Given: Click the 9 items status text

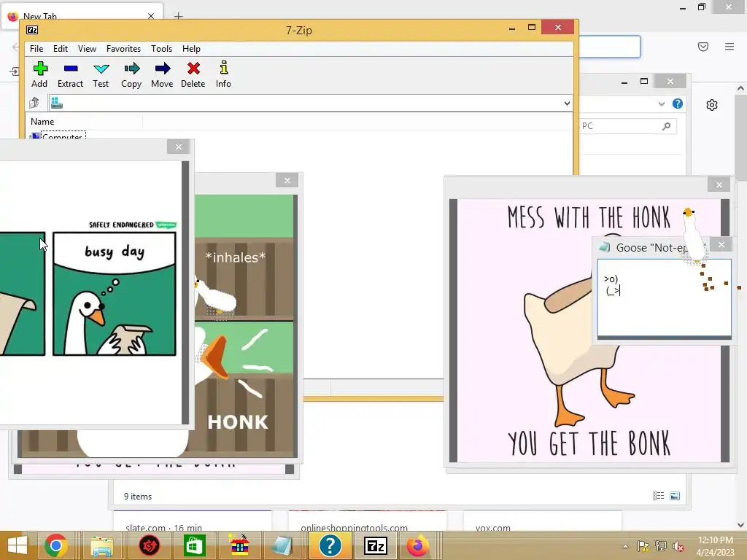Looking at the screenshot, I should tap(138, 496).
